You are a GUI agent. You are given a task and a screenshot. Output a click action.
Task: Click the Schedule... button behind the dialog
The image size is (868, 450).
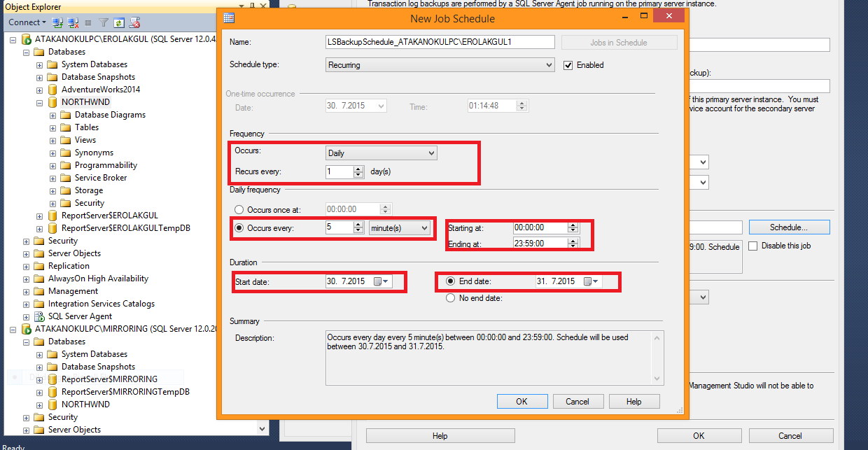(789, 227)
